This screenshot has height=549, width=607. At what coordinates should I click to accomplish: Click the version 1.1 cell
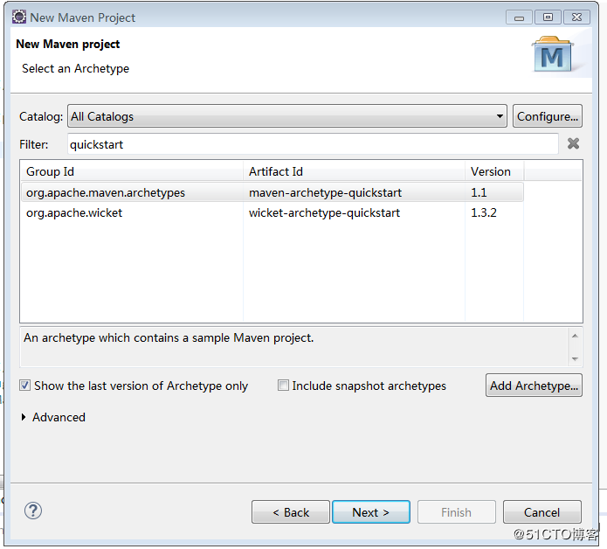click(479, 192)
